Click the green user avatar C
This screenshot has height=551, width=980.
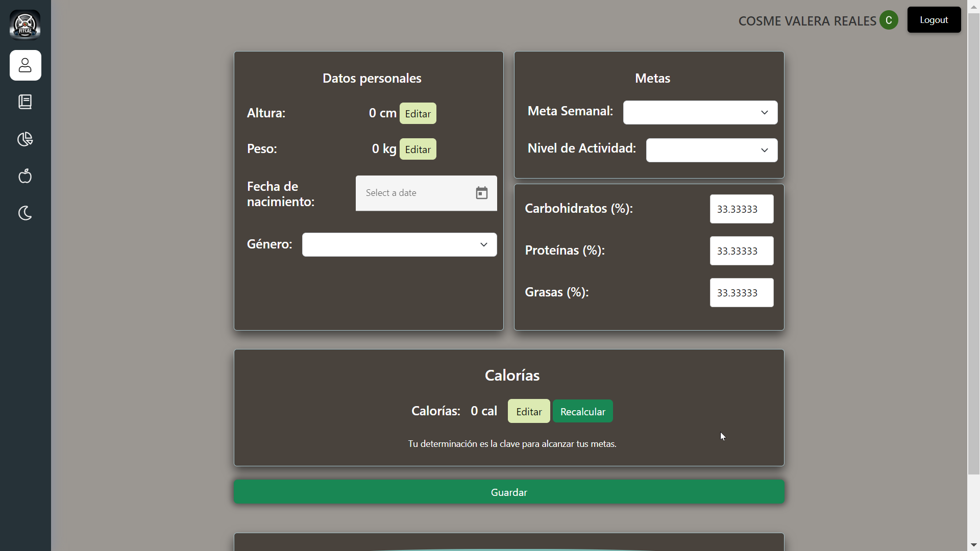point(889,20)
